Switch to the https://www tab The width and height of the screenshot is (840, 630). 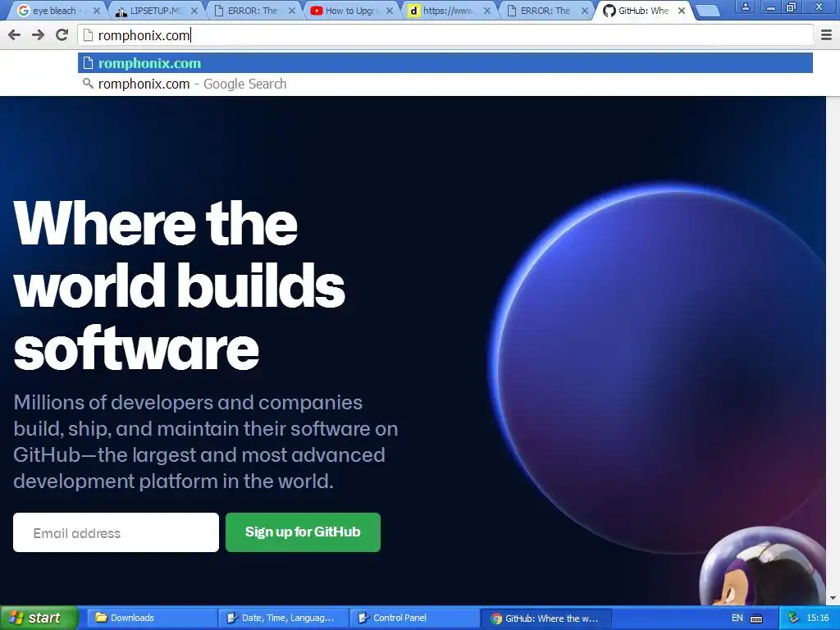pyautogui.click(x=447, y=11)
